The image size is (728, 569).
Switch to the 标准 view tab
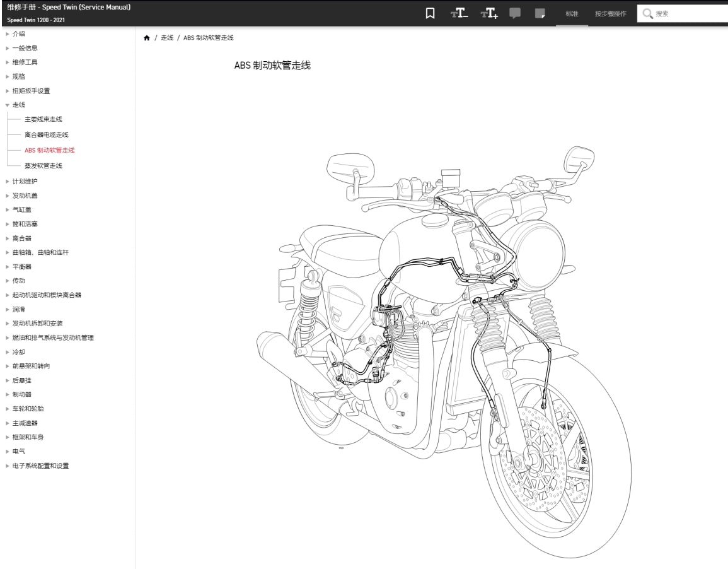[x=571, y=13]
